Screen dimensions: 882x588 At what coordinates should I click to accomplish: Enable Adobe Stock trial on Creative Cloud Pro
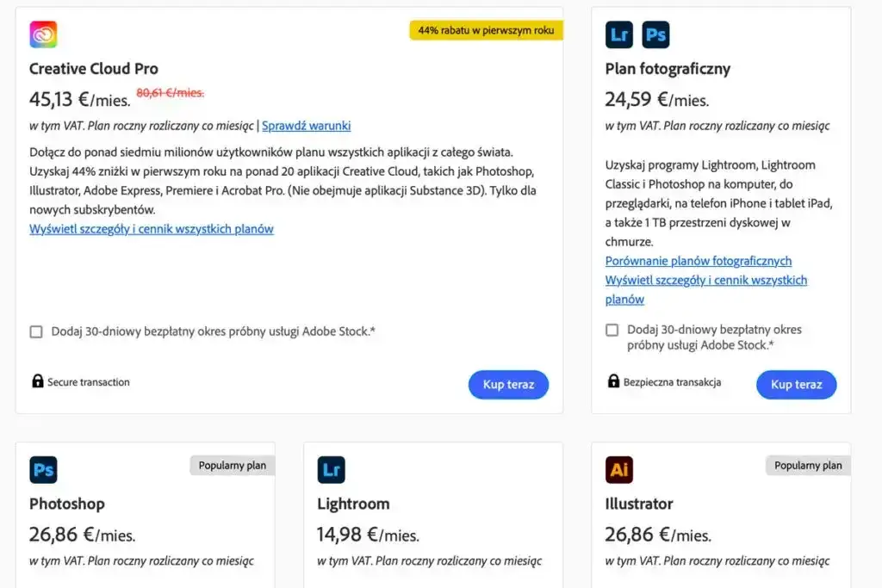(36, 331)
